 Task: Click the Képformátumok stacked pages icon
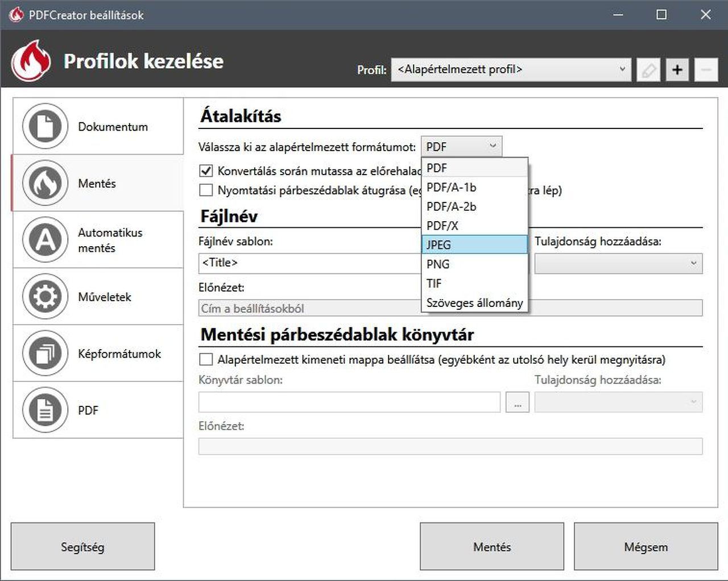[x=45, y=354]
